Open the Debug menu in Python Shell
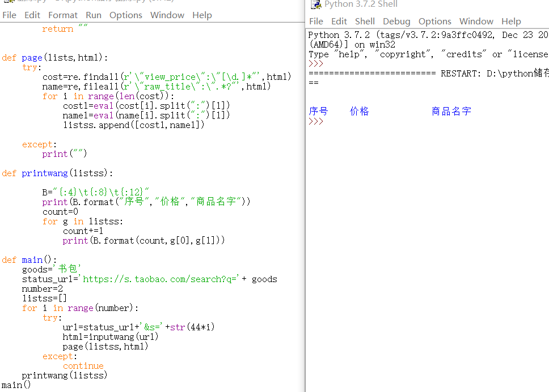Screen dimensions: 549x392 pyautogui.click(x=396, y=22)
